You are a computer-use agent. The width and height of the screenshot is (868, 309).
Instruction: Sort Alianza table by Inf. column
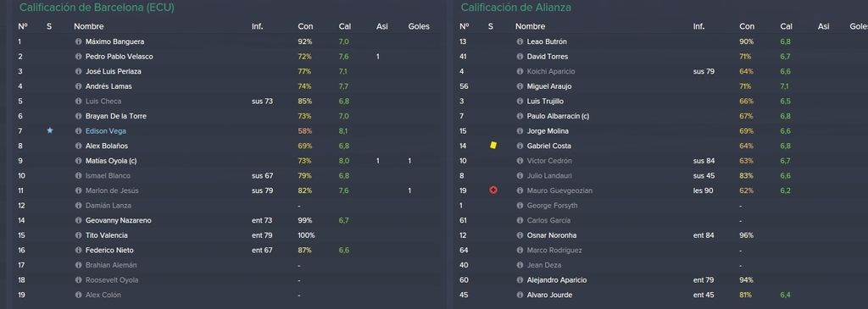click(x=698, y=26)
